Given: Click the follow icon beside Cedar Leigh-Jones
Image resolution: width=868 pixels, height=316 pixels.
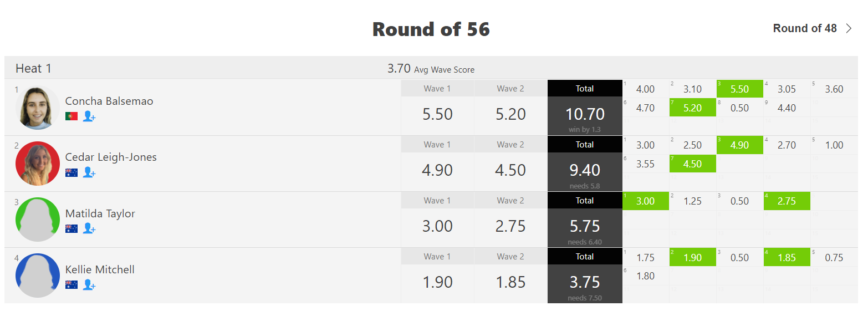Looking at the screenshot, I should (89, 172).
